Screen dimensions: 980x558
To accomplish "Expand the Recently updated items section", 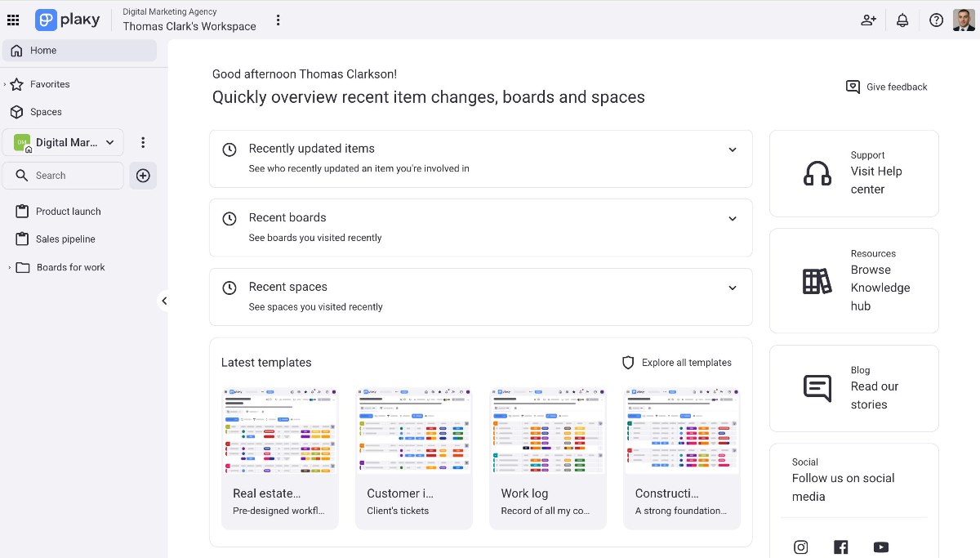I will pyautogui.click(x=732, y=150).
